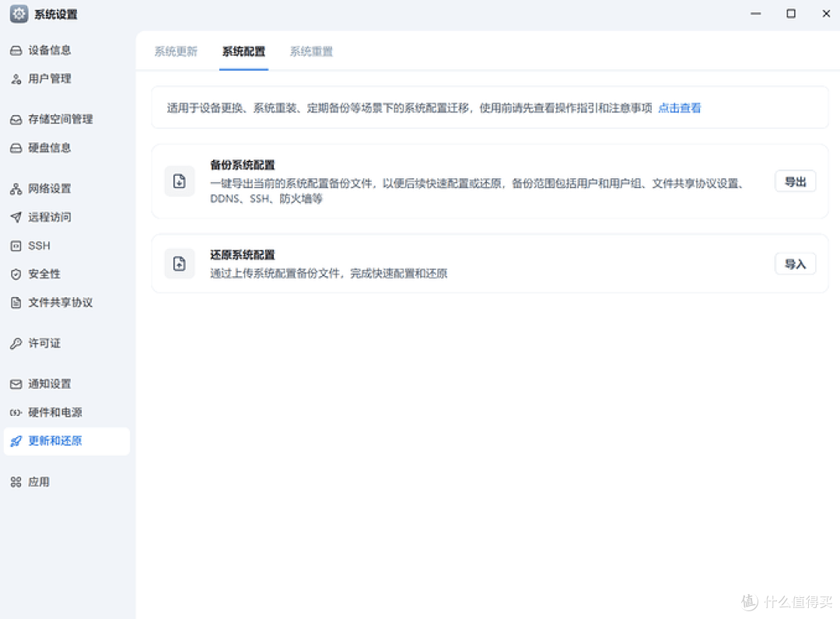840x619 pixels.
Task: Click the 硬件和电源 power icon
Action: [16, 412]
